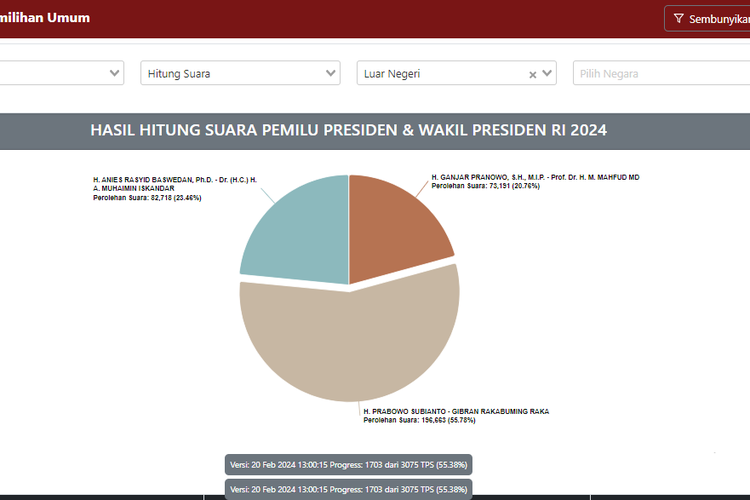Viewport: 750px width, 500px height.
Task: Clear the Luar Negeri selection with X
Action: (x=533, y=74)
